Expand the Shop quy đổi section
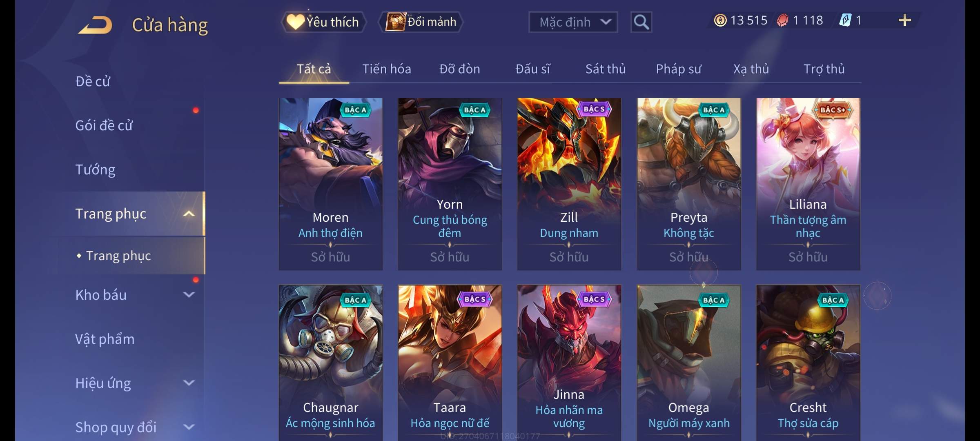This screenshot has height=441, width=980. (189, 427)
